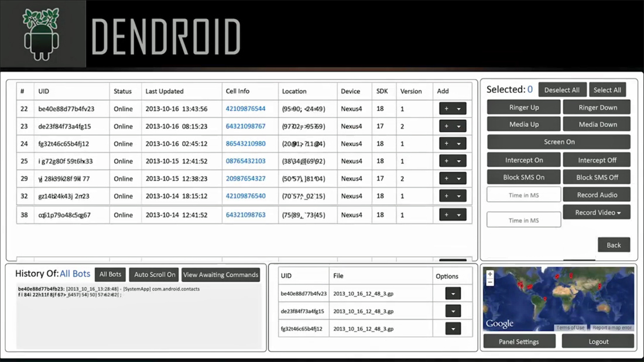Image resolution: width=644 pixels, height=362 pixels.
Task: Open cell info link 42109876540
Action: [246, 196]
